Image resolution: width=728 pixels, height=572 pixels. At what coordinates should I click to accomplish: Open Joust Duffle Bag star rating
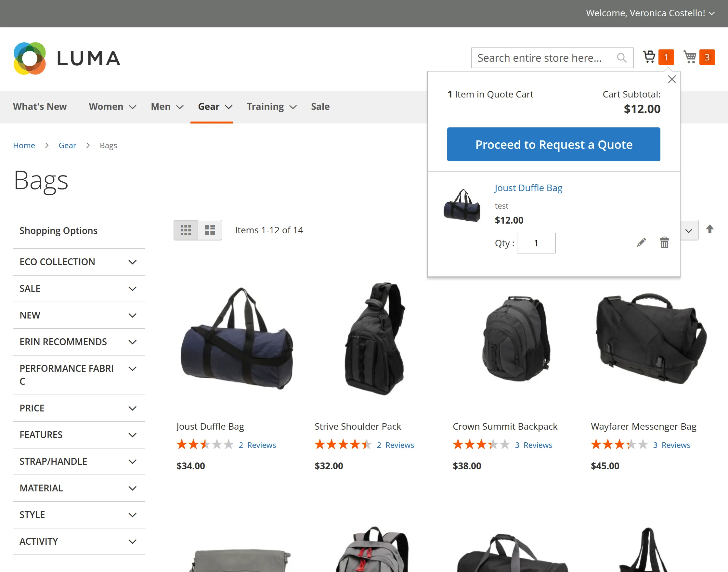click(205, 445)
